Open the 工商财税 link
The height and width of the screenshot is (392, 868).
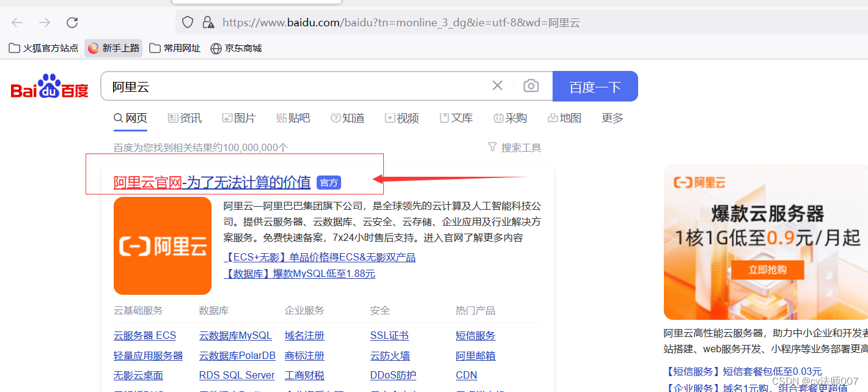(x=304, y=375)
